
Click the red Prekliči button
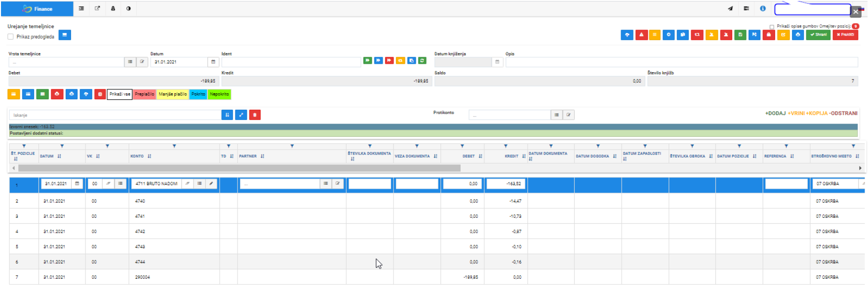pyautogui.click(x=845, y=35)
